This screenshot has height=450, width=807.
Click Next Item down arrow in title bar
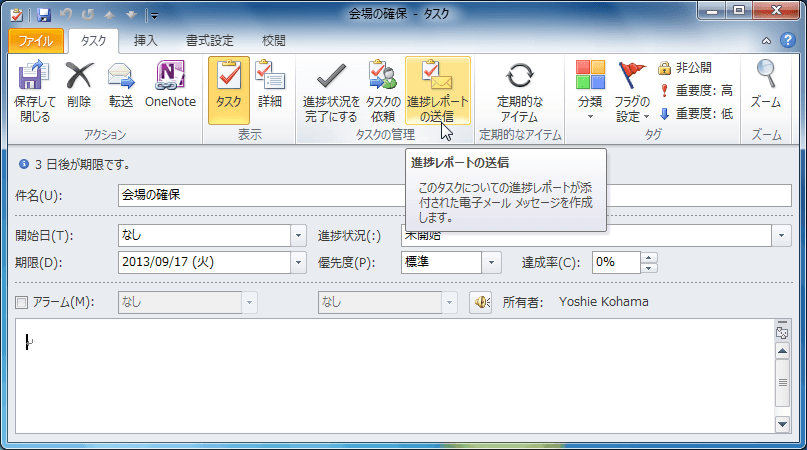(x=131, y=15)
